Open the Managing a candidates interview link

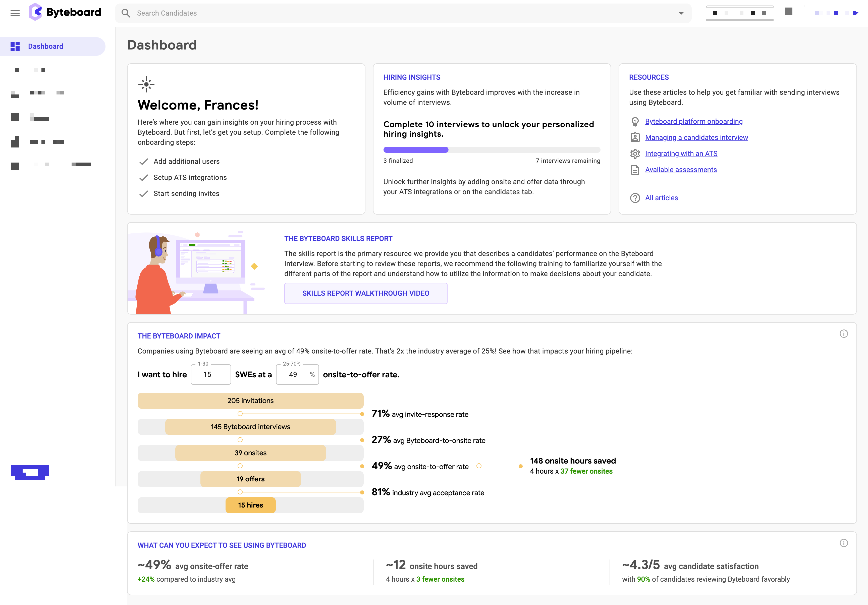(x=696, y=138)
